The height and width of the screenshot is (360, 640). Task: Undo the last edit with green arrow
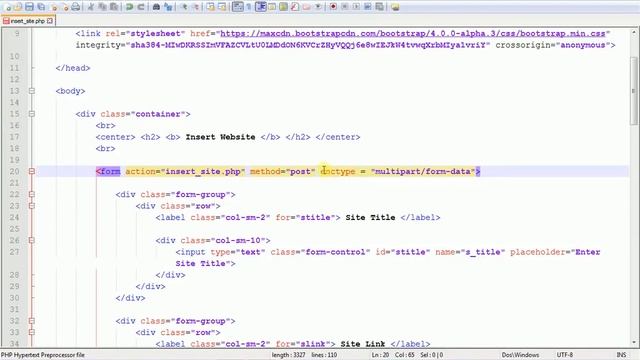(x=128, y=7)
